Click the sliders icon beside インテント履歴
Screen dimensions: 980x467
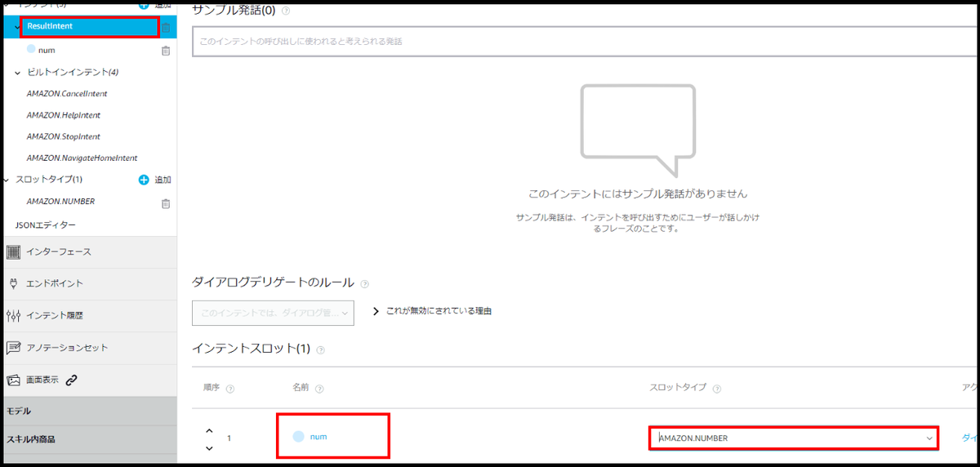pos(13,315)
